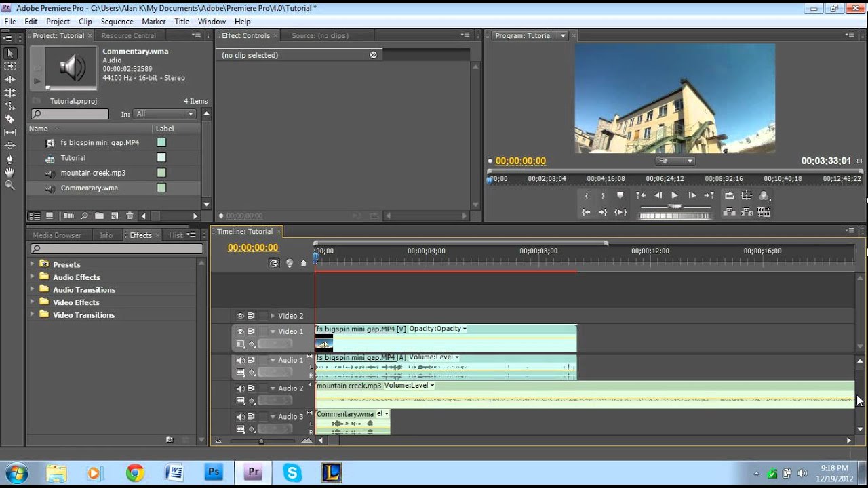Open the Trim monitor from Program panel
Image resolution: width=868 pixels, height=488 pixels.
pyautogui.click(x=764, y=212)
